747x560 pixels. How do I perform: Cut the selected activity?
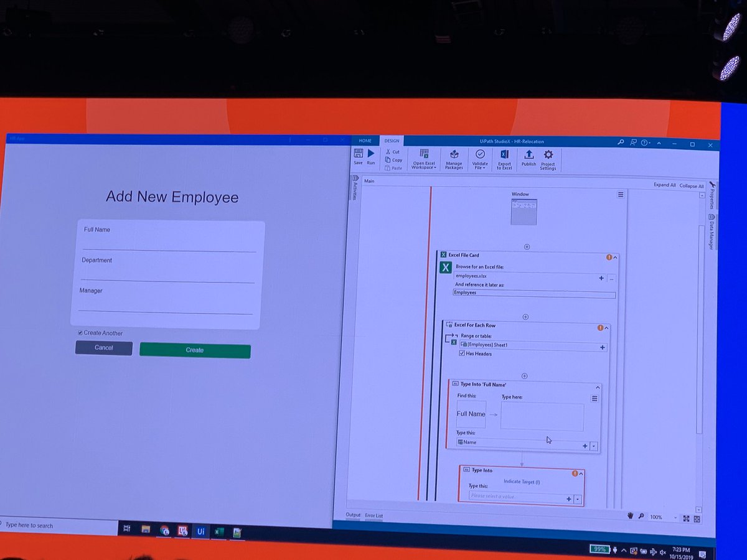[392, 152]
